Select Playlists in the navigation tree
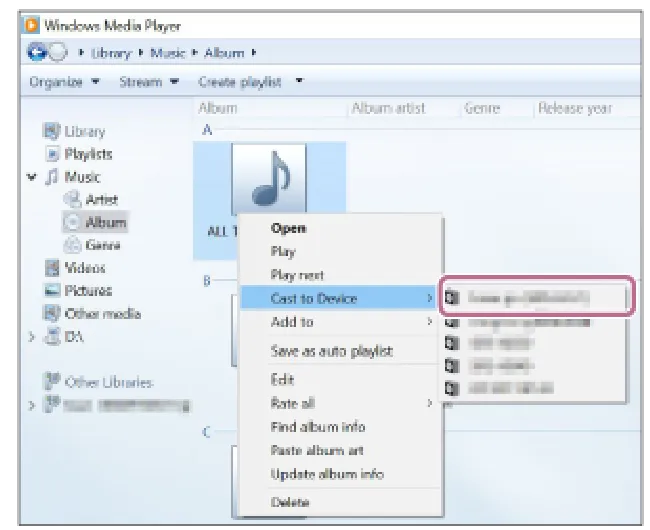Screen dimensions: 650x530 88,154
